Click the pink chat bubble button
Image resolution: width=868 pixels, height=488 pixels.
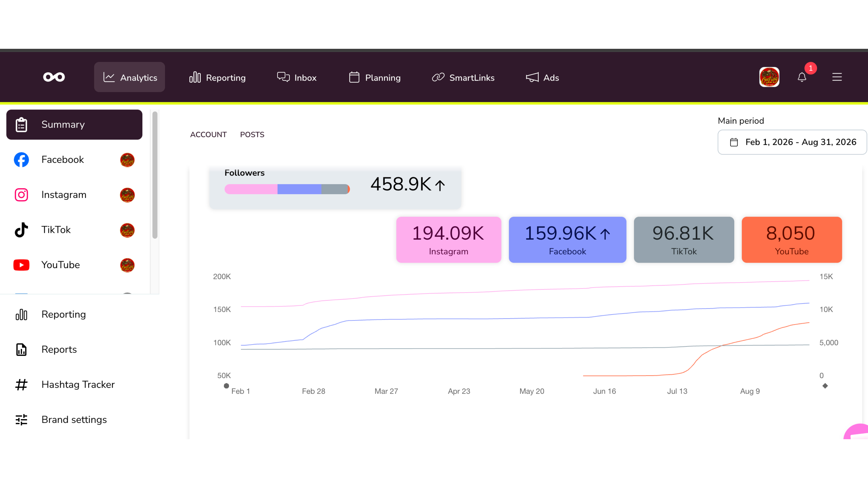(x=857, y=432)
